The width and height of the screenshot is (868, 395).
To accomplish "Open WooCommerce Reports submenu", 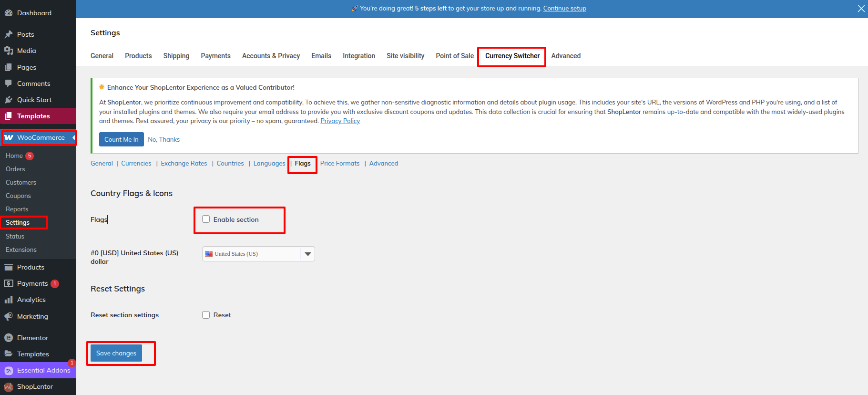I will [x=17, y=209].
